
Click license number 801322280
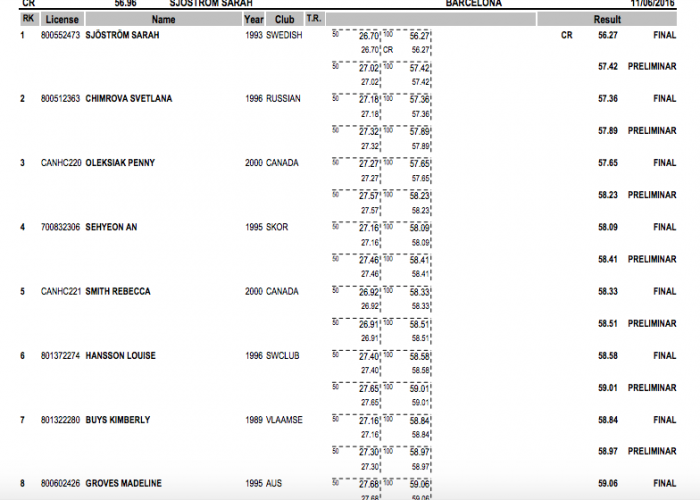click(60, 420)
